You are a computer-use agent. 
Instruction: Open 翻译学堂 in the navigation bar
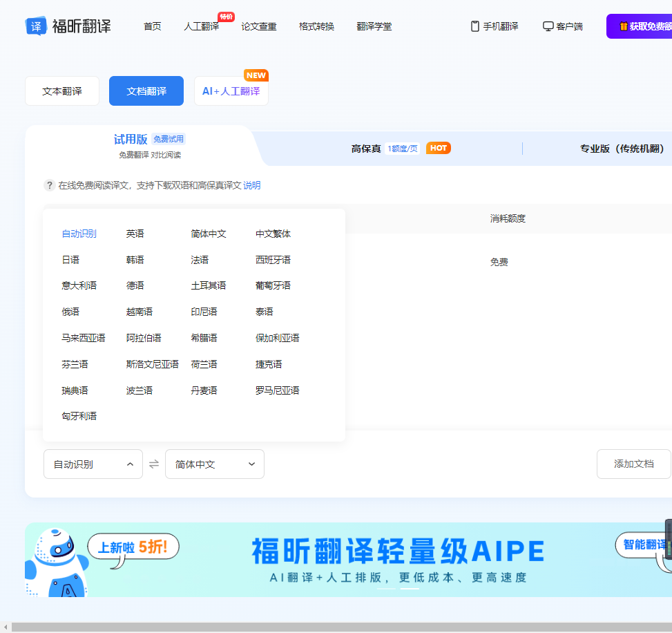tap(374, 26)
